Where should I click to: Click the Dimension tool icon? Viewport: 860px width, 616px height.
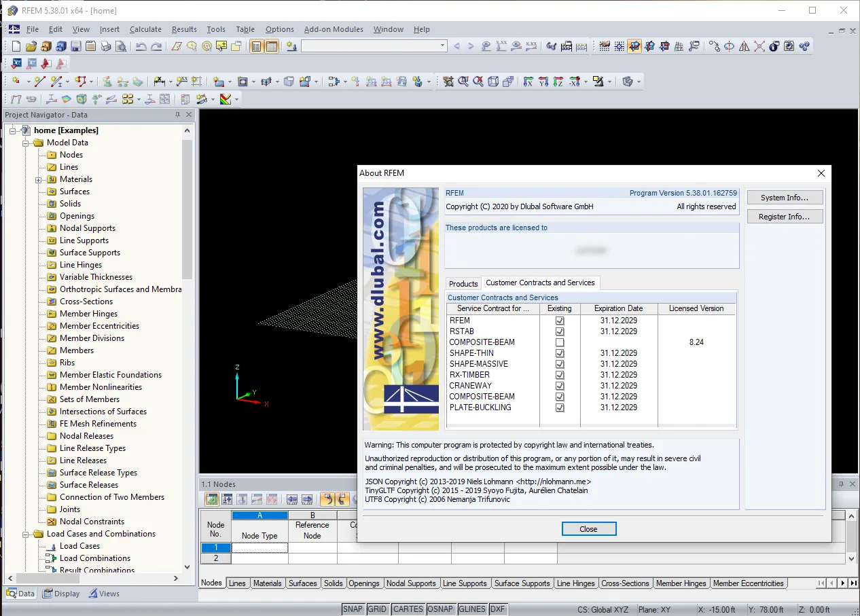(x=159, y=81)
